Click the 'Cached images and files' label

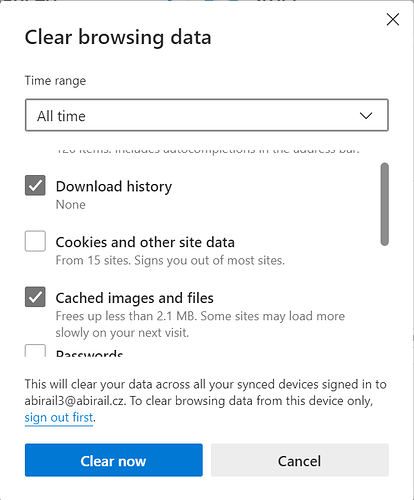134,298
